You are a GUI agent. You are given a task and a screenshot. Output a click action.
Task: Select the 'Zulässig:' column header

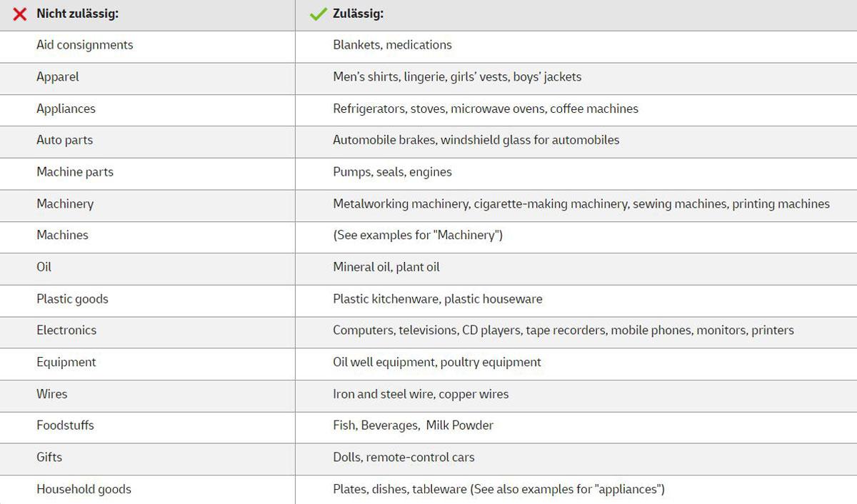(x=358, y=14)
